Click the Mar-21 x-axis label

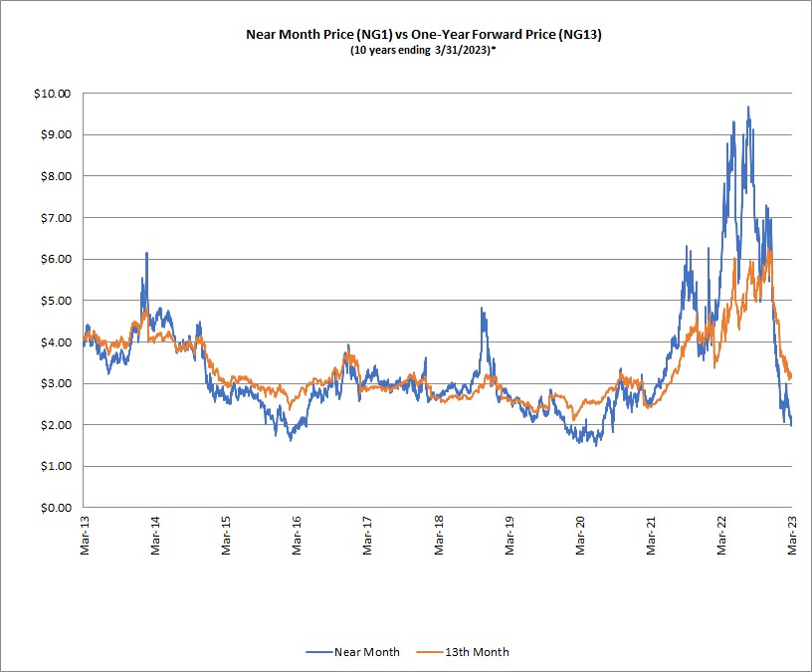(651, 536)
